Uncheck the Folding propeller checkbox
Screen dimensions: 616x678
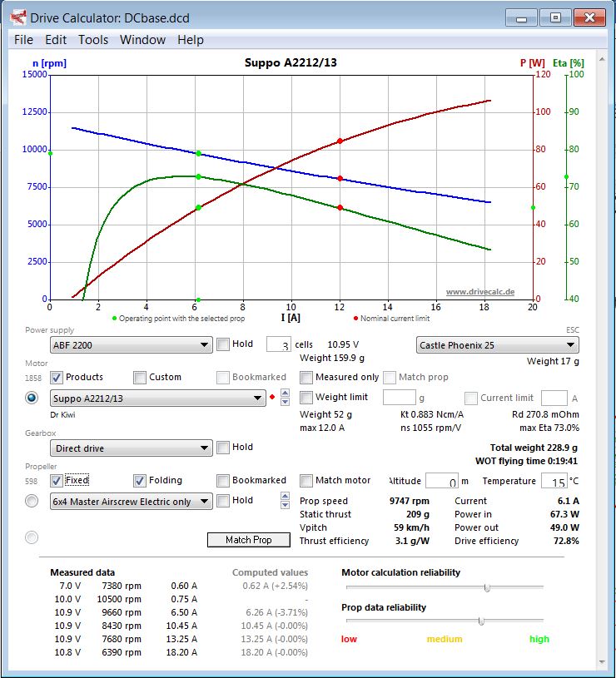[x=140, y=480]
